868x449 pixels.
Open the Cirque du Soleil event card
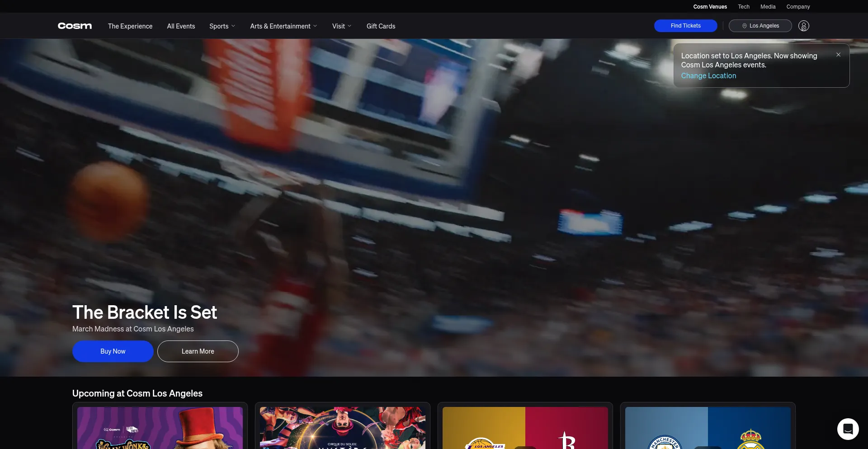coord(343,426)
